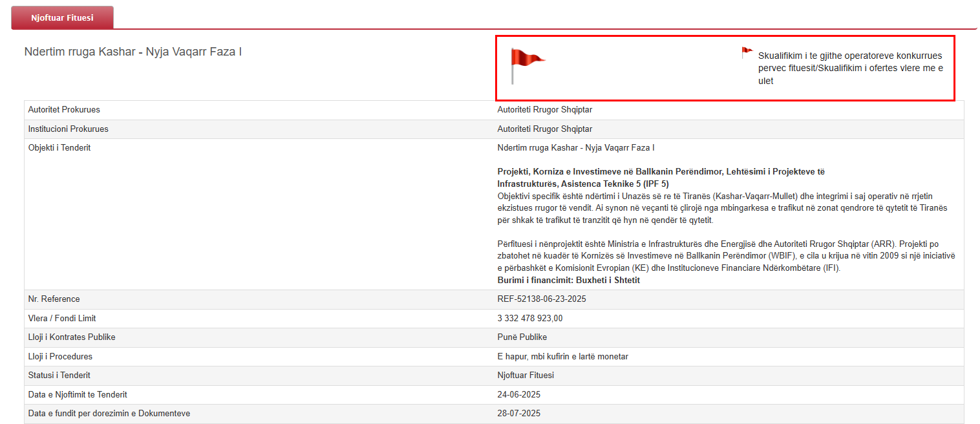The height and width of the screenshot is (424, 980).
Task: Select the submission deadline date 28-07-2025
Action: coord(518,414)
